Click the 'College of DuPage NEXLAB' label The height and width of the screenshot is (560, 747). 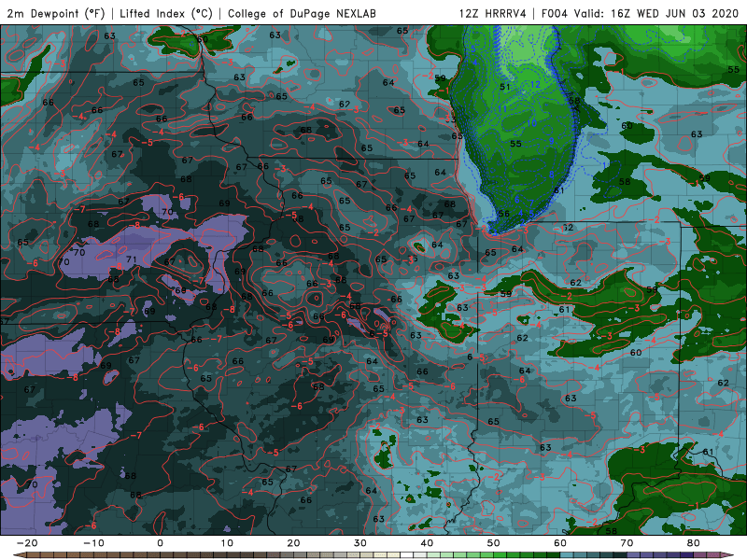(302, 13)
